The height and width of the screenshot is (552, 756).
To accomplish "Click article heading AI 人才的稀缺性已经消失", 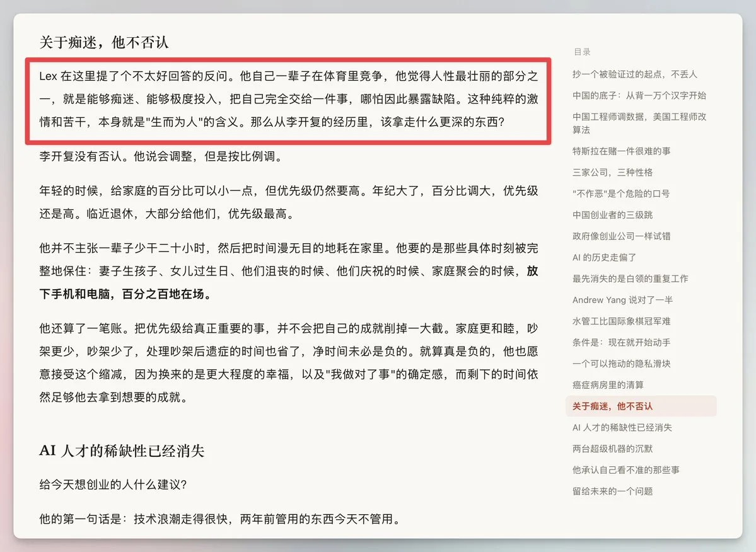I will pyautogui.click(x=122, y=451).
